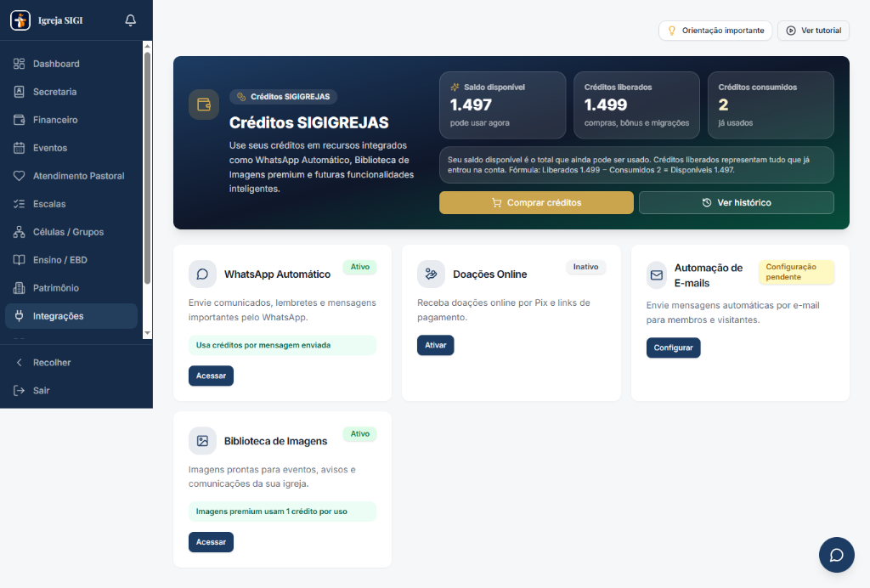This screenshot has width=870, height=588.
Task: Click the Doações Online hand-heart icon
Action: 431,274
